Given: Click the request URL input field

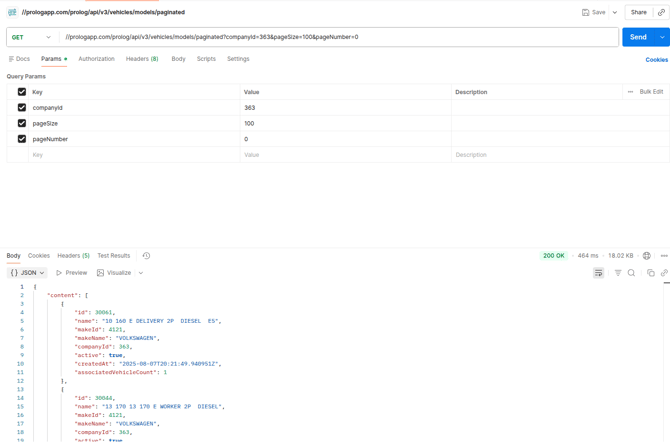Looking at the screenshot, I should [x=338, y=37].
